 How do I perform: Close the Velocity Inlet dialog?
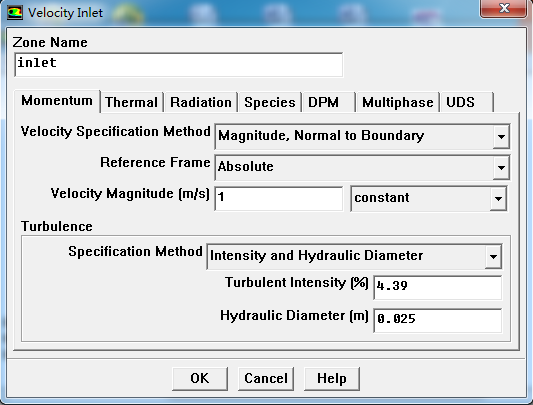coord(504,8)
